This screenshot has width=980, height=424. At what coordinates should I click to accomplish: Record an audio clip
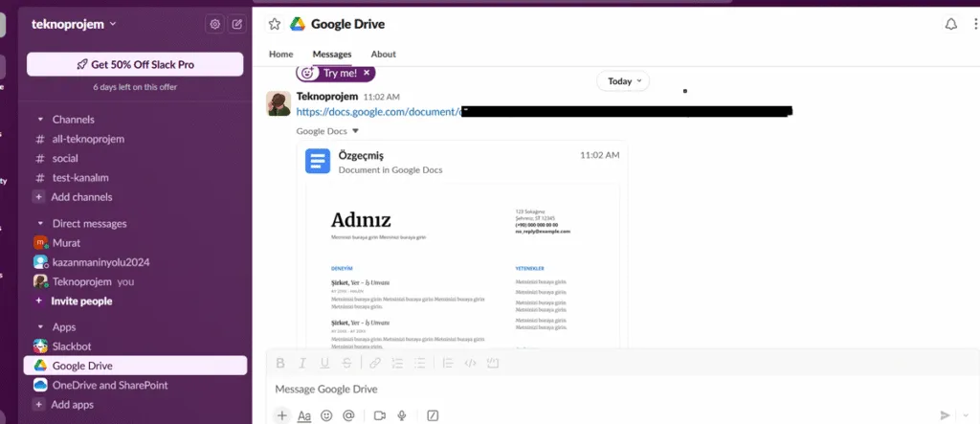[402, 415]
